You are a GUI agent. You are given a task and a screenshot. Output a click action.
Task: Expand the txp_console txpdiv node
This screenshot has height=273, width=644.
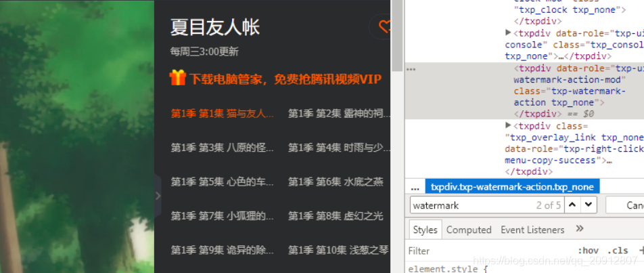pyautogui.click(x=509, y=33)
